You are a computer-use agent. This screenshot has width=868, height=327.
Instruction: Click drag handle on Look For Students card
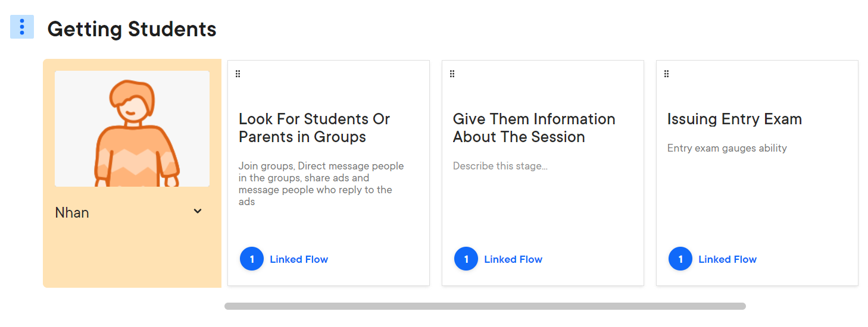(238, 74)
